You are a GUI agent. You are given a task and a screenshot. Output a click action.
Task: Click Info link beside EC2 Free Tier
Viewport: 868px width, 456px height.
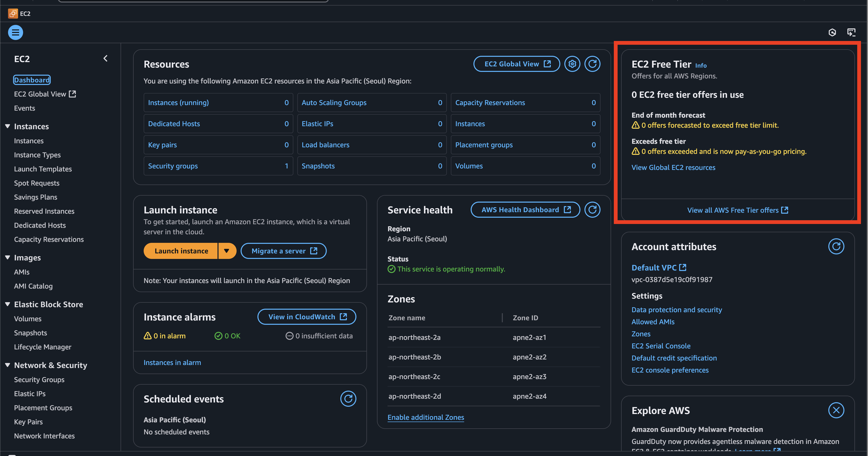coord(701,65)
